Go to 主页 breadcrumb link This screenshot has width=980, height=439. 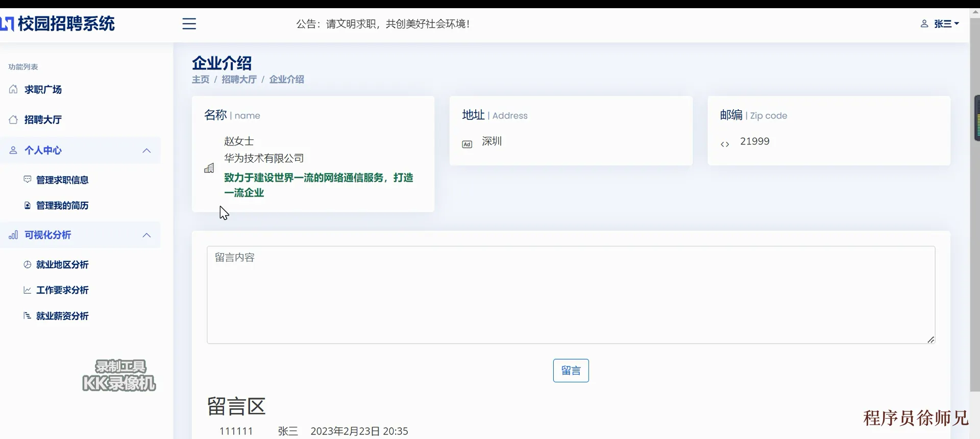click(x=201, y=80)
